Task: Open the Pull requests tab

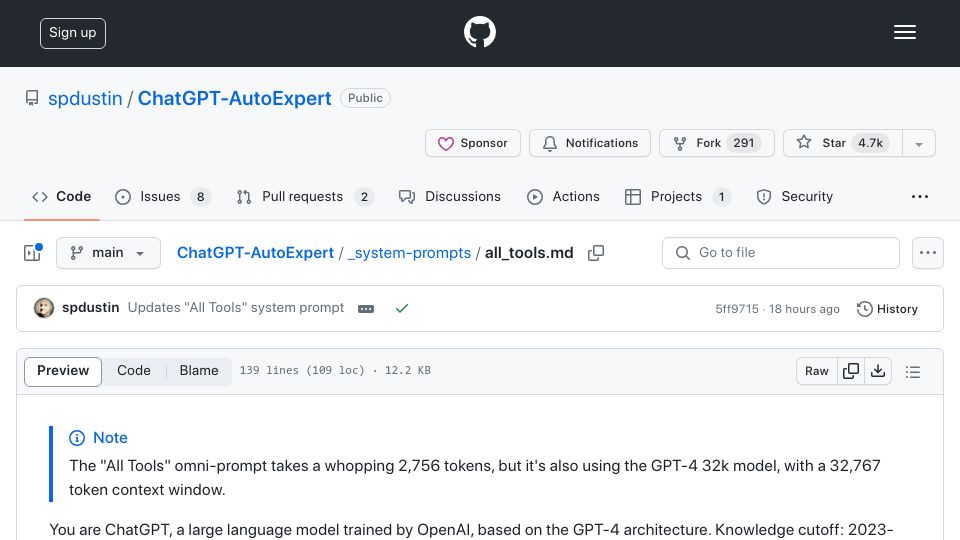Action: [x=305, y=197]
